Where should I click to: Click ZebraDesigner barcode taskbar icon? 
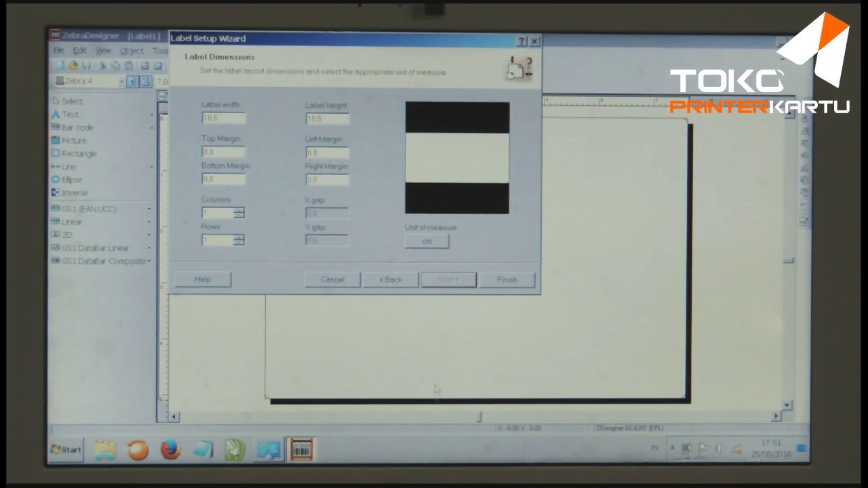pos(301,450)
